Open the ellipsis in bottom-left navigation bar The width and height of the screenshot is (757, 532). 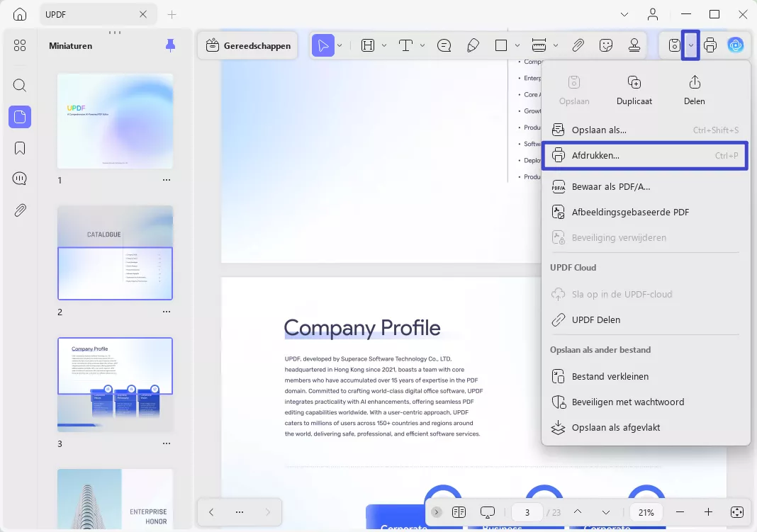click(x=240, y=512)
